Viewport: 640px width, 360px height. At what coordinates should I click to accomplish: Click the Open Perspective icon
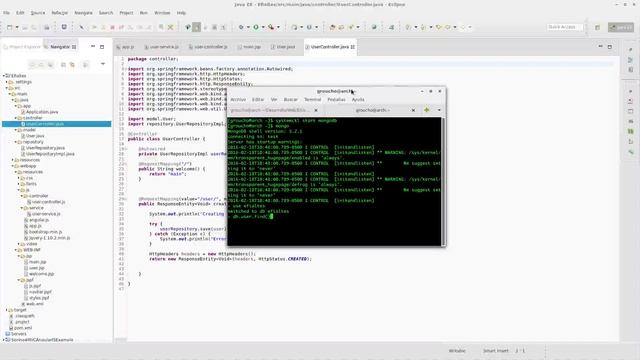click(x=597, y=27)
